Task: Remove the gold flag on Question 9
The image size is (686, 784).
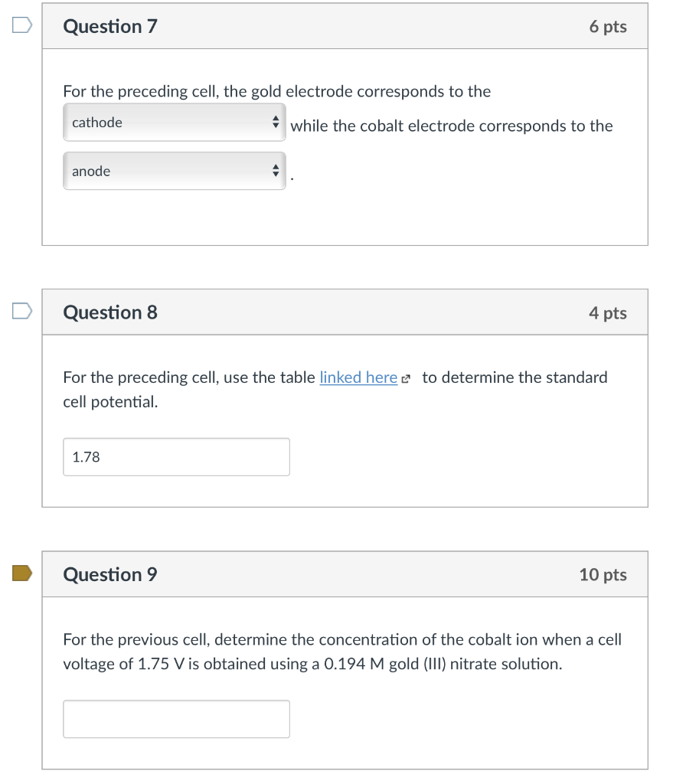Action: point(21,573)
